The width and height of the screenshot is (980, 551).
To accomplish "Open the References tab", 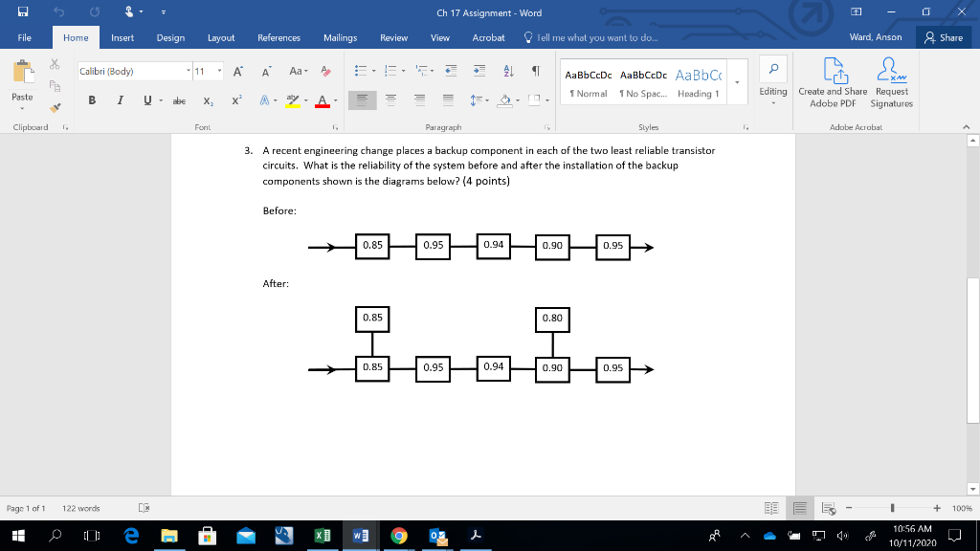I will click(277, 38).
